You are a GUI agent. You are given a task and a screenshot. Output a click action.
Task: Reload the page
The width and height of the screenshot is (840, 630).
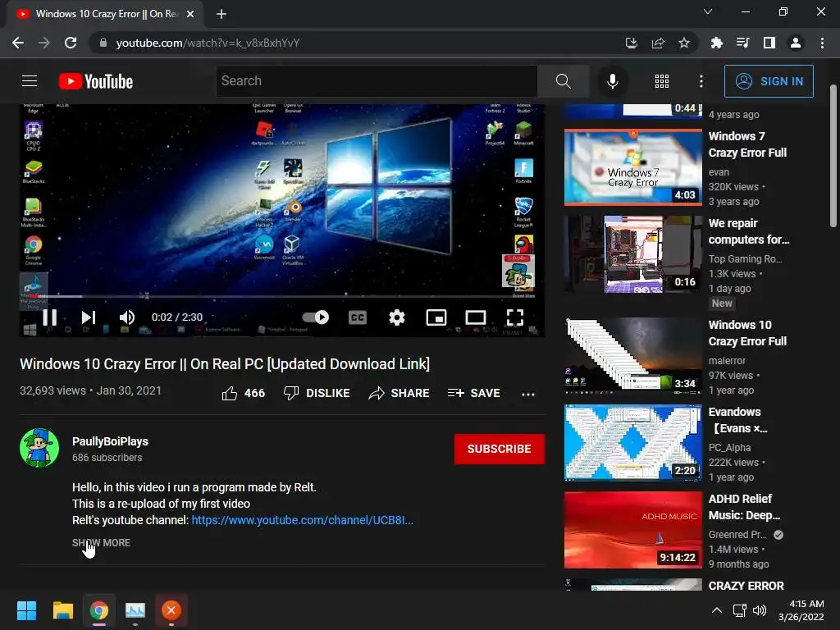pyautogui.click(x=71, y=43)
